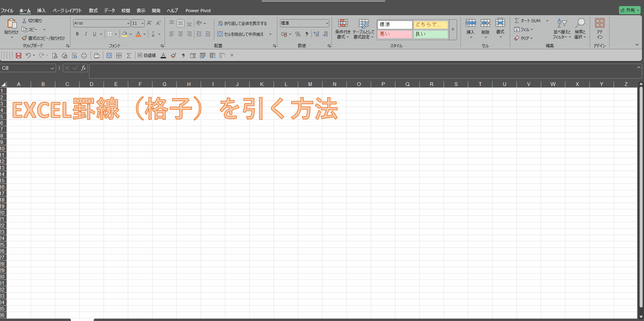Apply the 良い green cell style
Screen dimensions: 644x321
(430, 34)
